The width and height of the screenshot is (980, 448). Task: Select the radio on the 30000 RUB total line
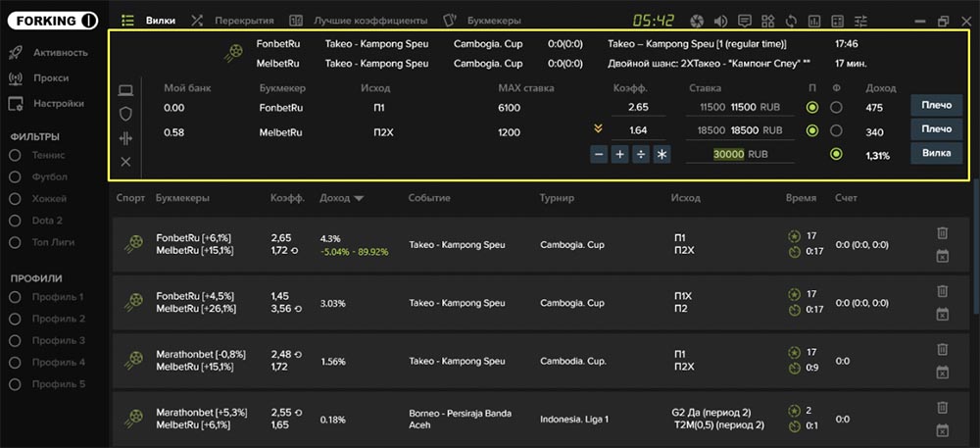point(836,154)
